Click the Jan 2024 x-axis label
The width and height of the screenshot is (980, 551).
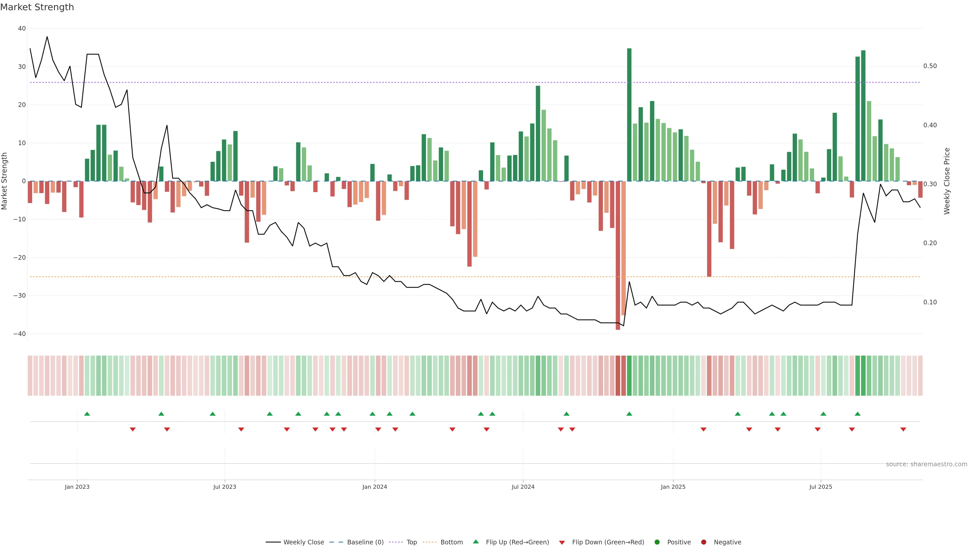374,487
